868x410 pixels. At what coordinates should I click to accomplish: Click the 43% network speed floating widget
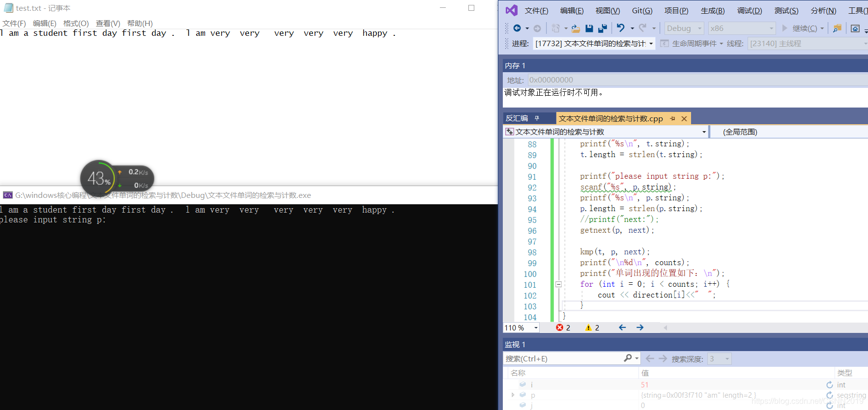click(x=117, y=178)
